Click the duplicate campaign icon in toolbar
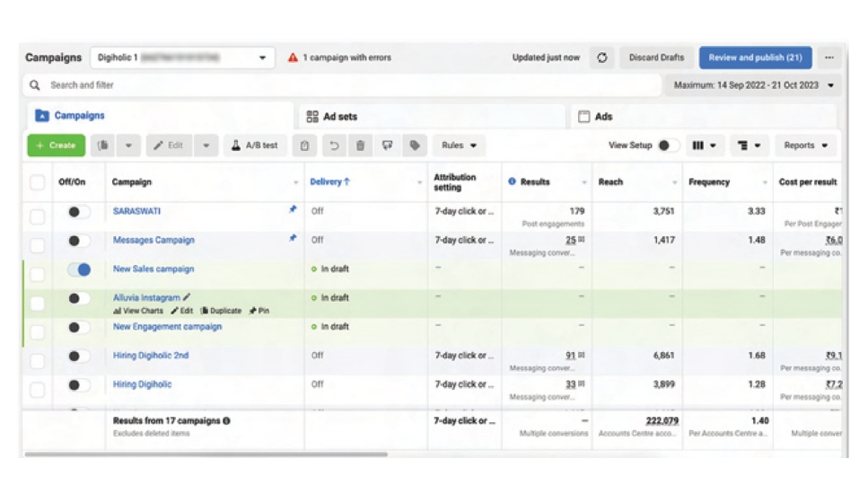The width and height of the screenshot is (868, 503). [103, 146]
